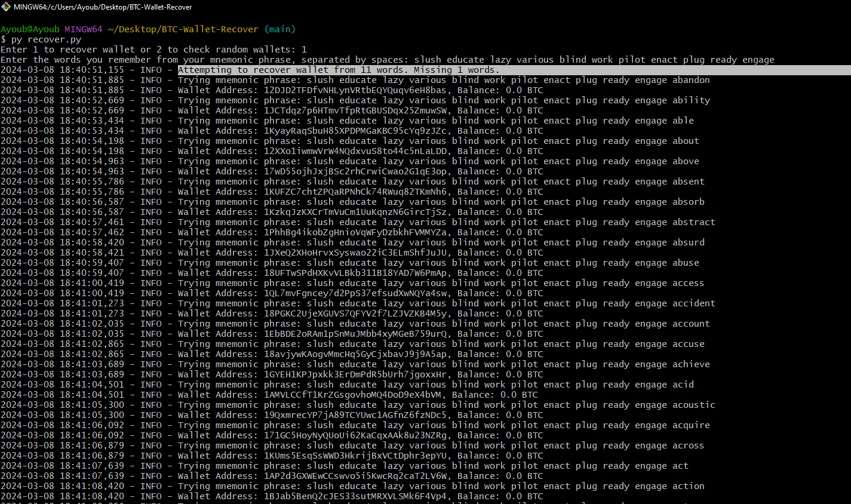Click the wallet address starting with 1AP2d3
Viewport: 851px width, 504px height.
[355, 476]
